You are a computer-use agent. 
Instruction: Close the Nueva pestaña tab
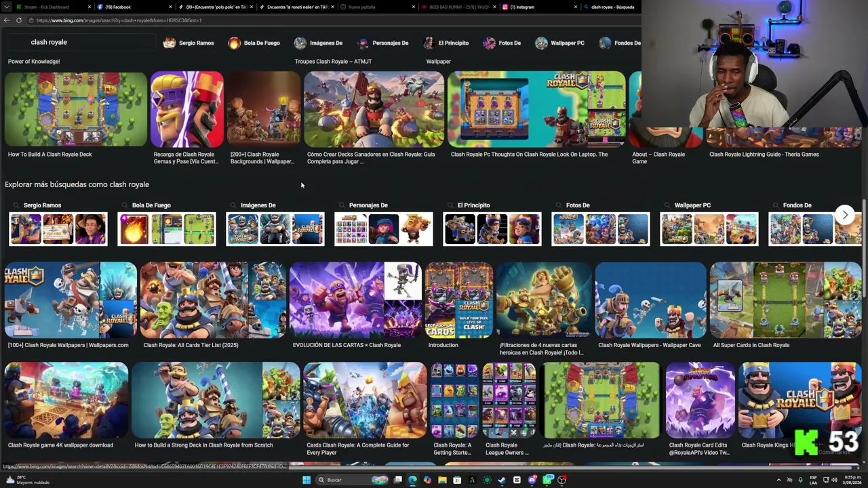(414, 7)
